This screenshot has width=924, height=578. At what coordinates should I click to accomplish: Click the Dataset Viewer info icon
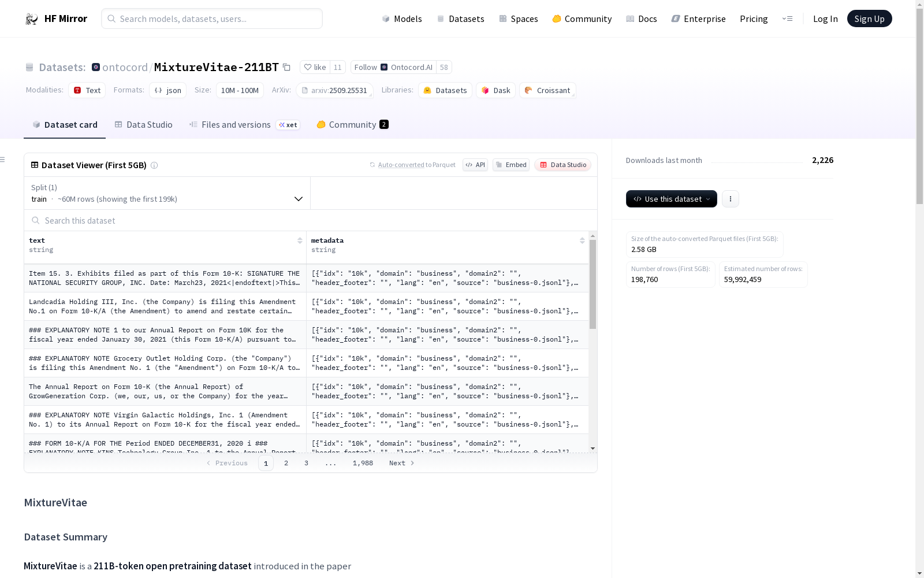pyautogui.click(x=154, y=165)
